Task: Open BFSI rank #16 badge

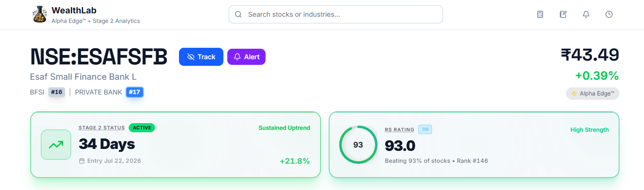Action: 56,92
